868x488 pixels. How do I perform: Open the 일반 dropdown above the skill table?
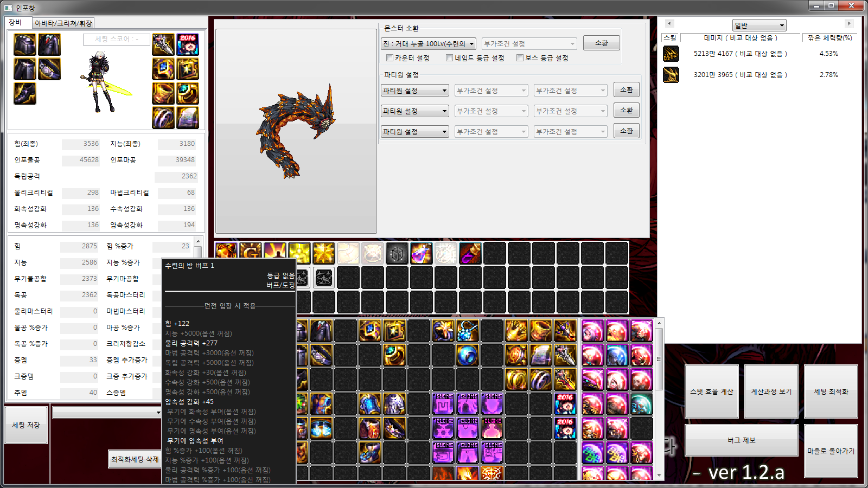pyautogui.click(x=759, y=25)
